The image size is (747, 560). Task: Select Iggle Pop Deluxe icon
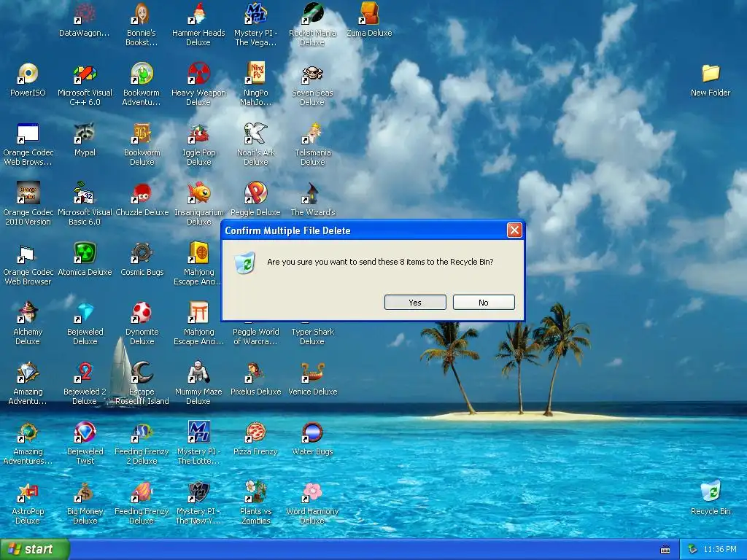tap(198, 145)
